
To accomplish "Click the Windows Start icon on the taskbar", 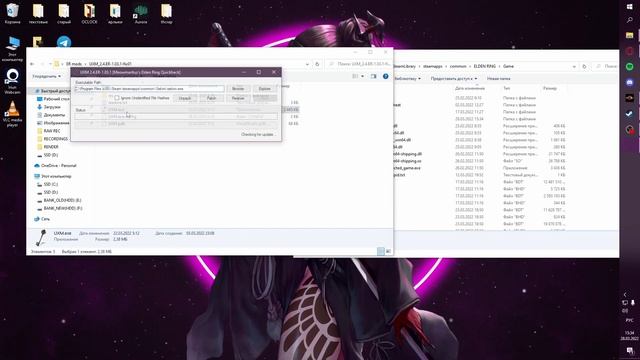I will point(629,7).
